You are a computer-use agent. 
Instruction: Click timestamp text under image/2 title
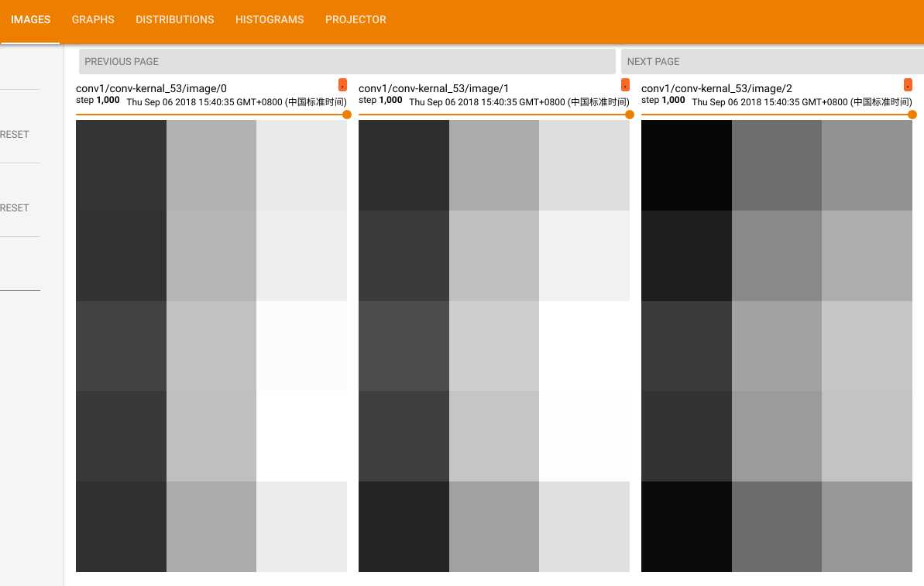pyautogui.click(x=802, y=102)
